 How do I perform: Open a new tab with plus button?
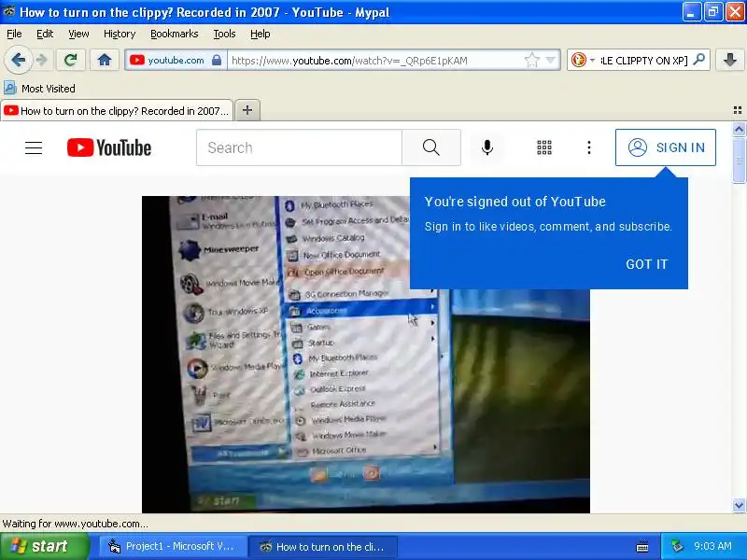(x=247, y=110)
